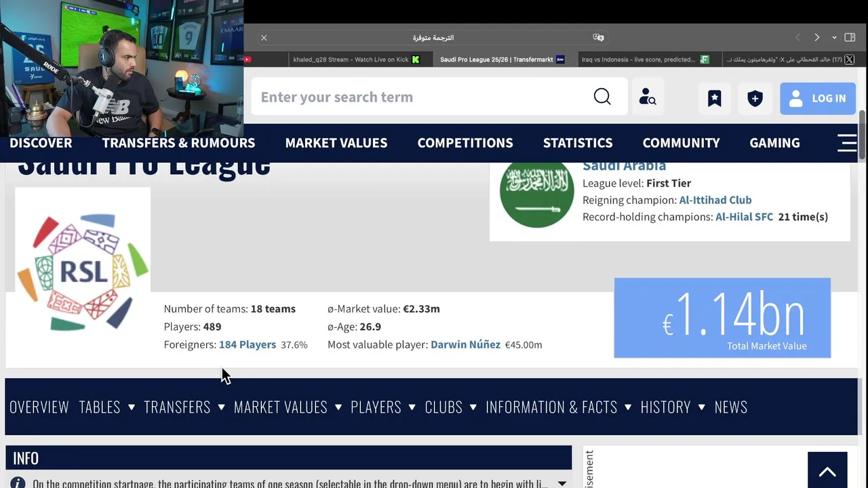Image resolution: width=868 pixels, height=488 pixels.
Task: Click the '€2.33m' market value text
Action: point(422,308)
